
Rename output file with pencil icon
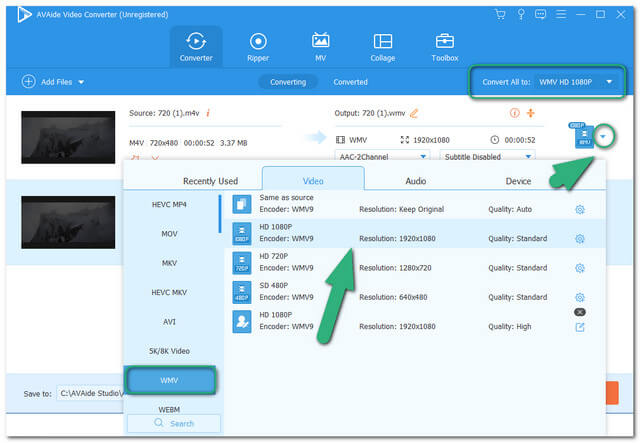[x=414, y=113]
